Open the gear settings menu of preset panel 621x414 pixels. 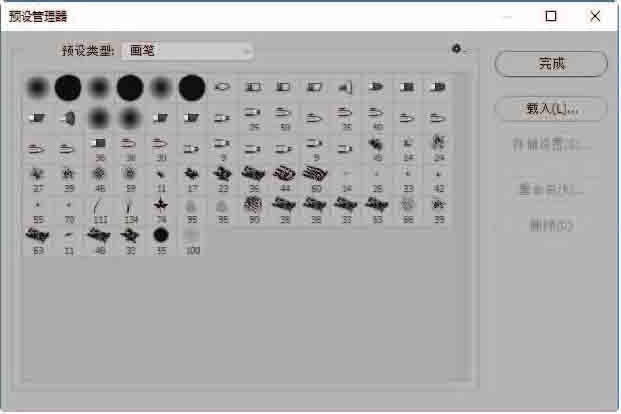(x=460, y=49)
